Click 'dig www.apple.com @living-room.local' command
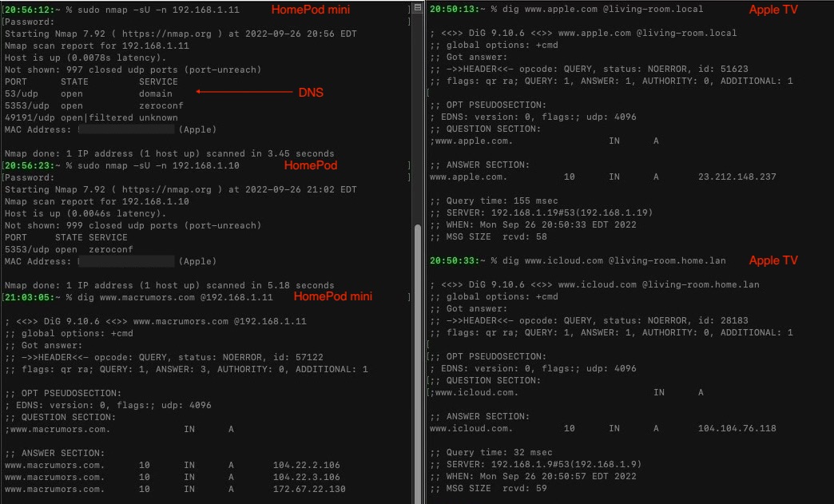The width and height of the screenshot is (834, 504). [x=602, y=9]
